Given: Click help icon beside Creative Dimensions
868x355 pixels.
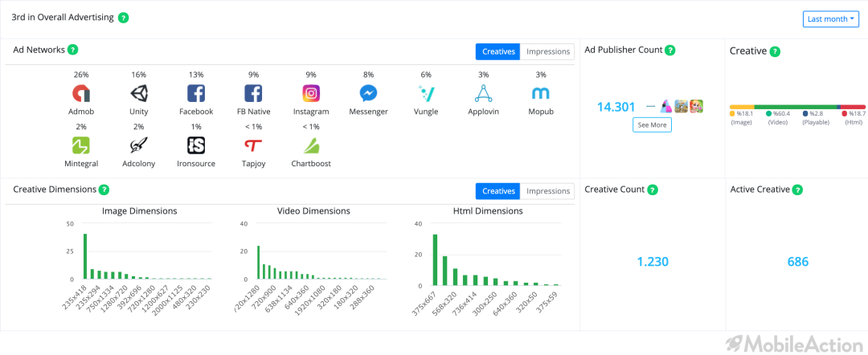Looking at the screenshot, I should [x=104, y=190].
